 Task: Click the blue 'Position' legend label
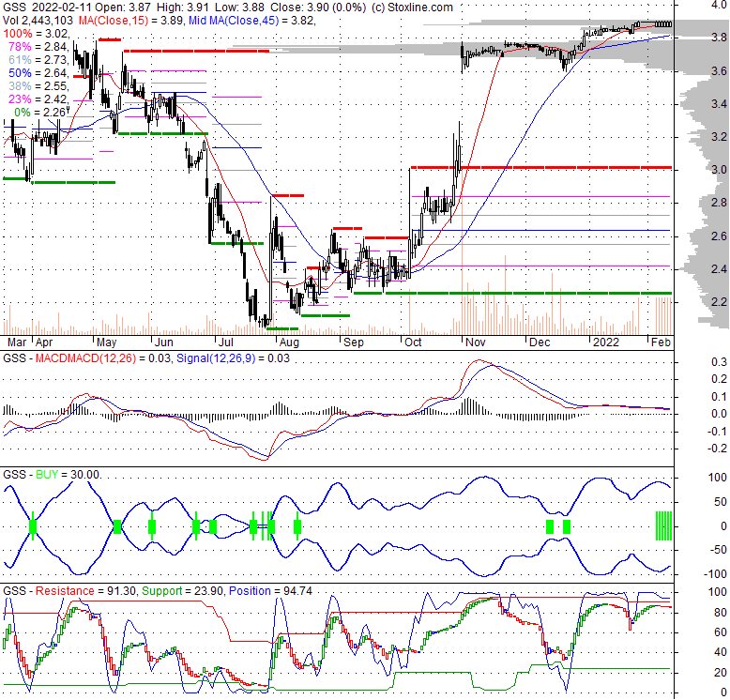coord(250,591)
